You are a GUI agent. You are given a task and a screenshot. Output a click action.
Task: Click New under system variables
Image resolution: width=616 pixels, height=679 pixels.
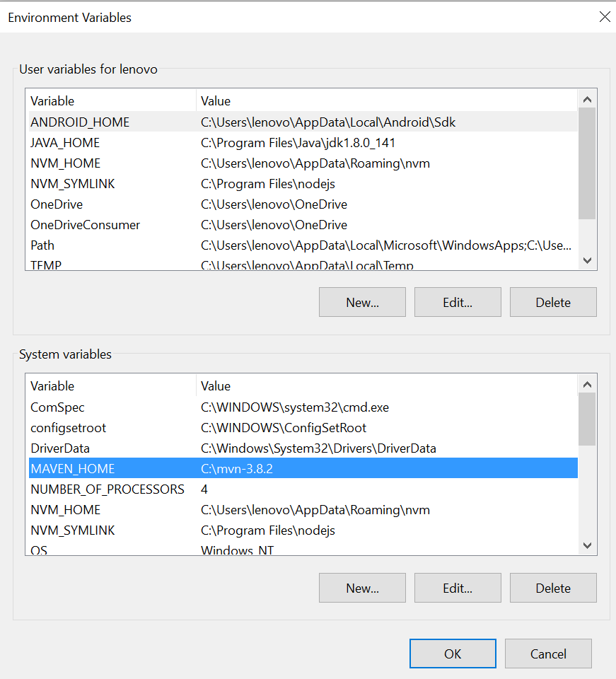(x=362, y=588)
